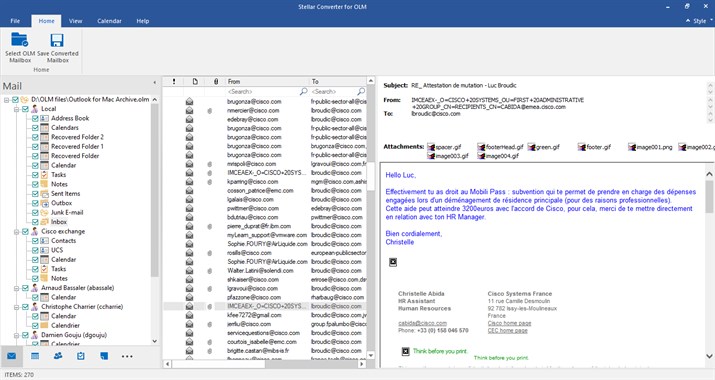Image resolution: width=715 pixels, height=380 pixels.
Task: Click search magnifier in From column
Action: coord(303,92)
